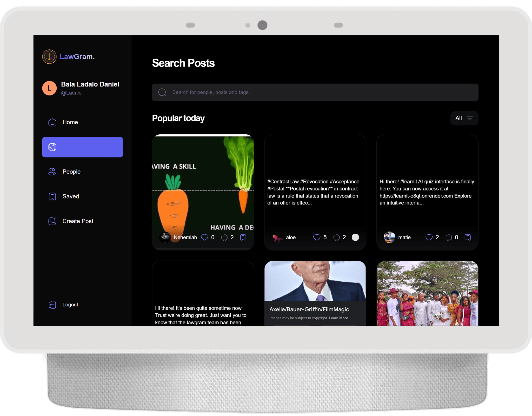Click the bookmark icon on Nehemiah's post

click(244, 237)
